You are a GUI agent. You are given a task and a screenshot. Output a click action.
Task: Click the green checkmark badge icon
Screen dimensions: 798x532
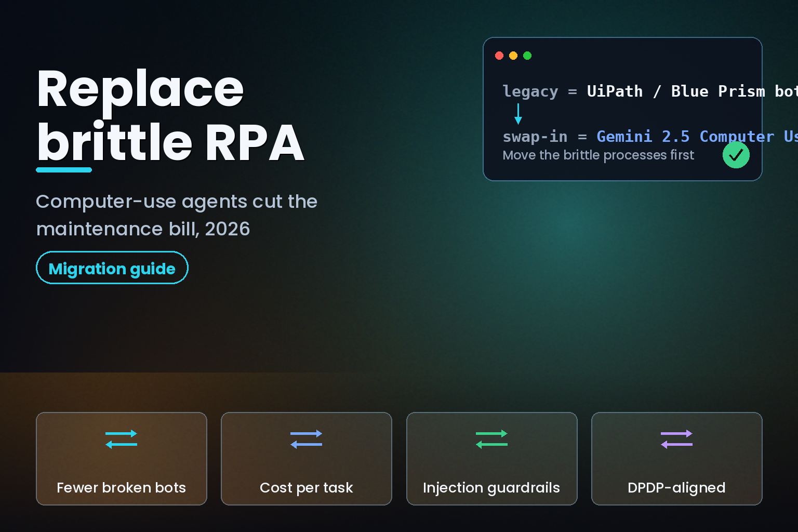(736, 155)
